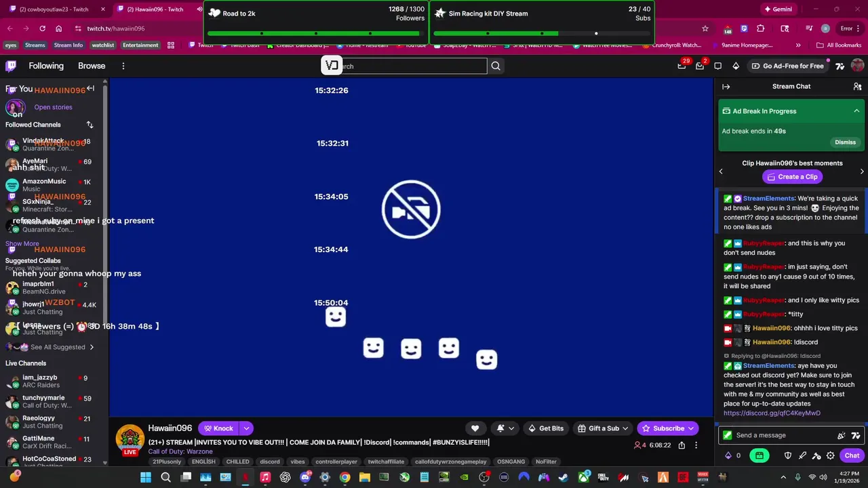Go to Following page
This screenshot has height=488, width=868.
(x=46, y=66)
